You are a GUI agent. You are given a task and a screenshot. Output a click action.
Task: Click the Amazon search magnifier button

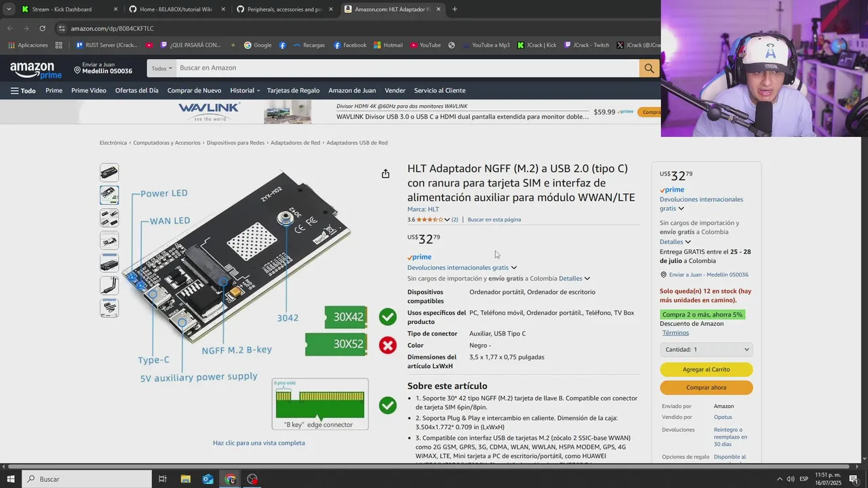[649, 68]
